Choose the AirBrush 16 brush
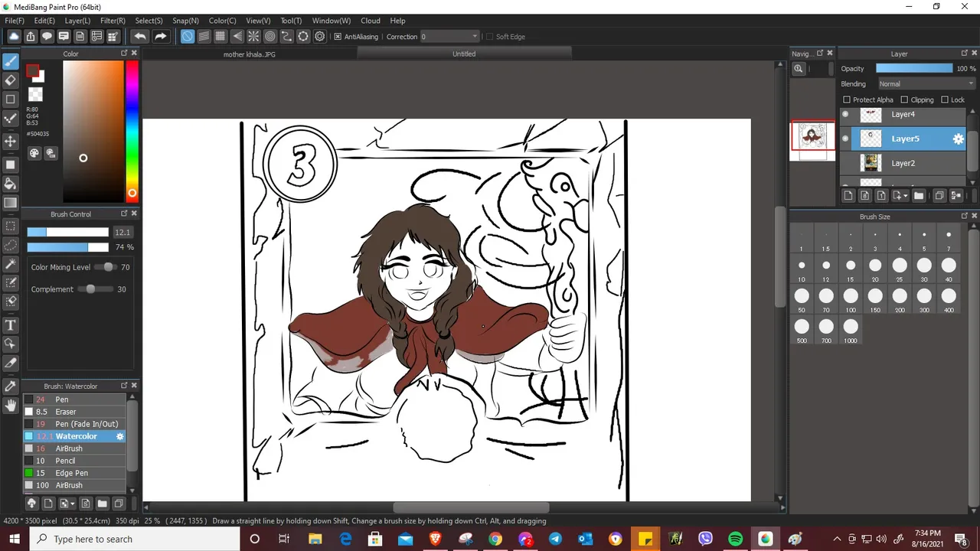980x551 pixels. [x=73, y=448]
